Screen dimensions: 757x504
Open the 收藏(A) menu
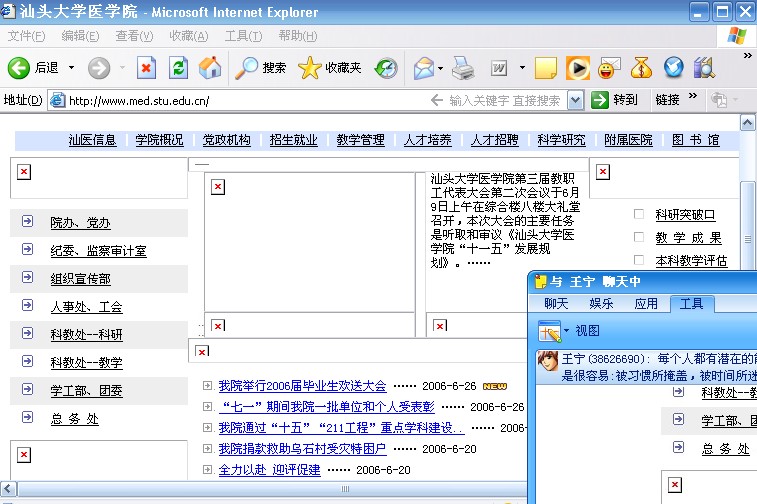(189, 36)
